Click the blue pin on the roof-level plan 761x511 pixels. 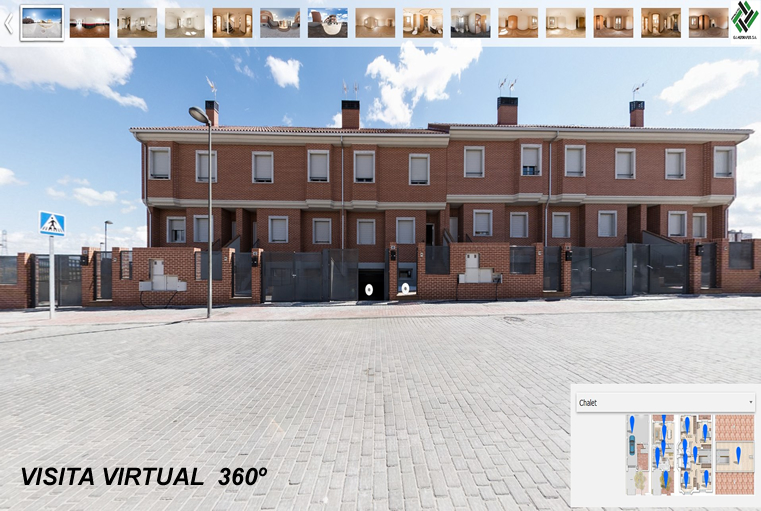pyautogui.click(x=738, y=454)
